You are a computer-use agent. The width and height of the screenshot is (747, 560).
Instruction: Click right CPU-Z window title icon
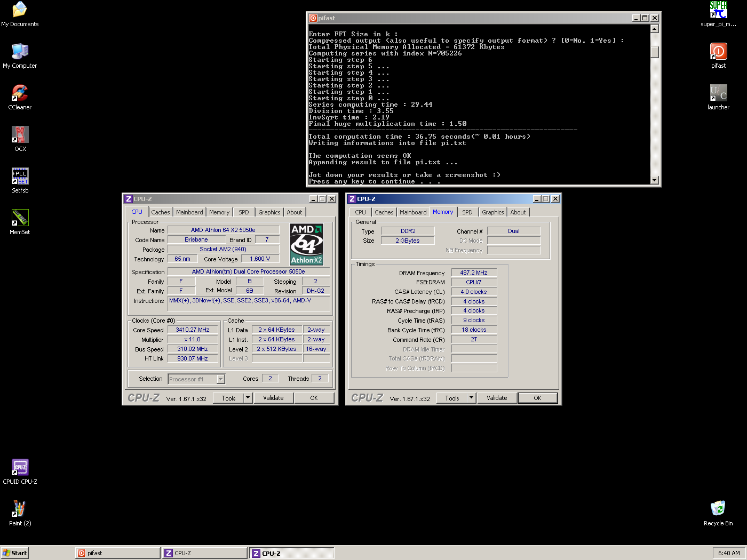point(352,199)
